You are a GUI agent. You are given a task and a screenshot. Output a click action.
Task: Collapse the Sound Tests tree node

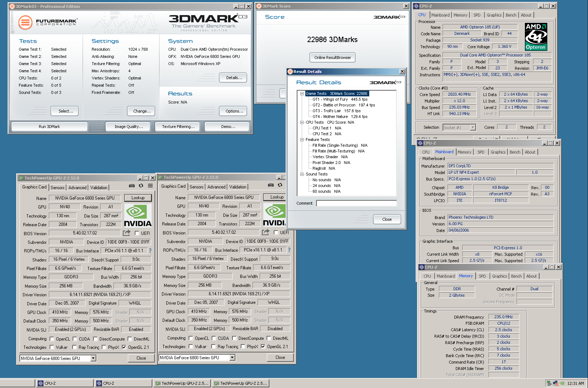(x=302, y=174)
